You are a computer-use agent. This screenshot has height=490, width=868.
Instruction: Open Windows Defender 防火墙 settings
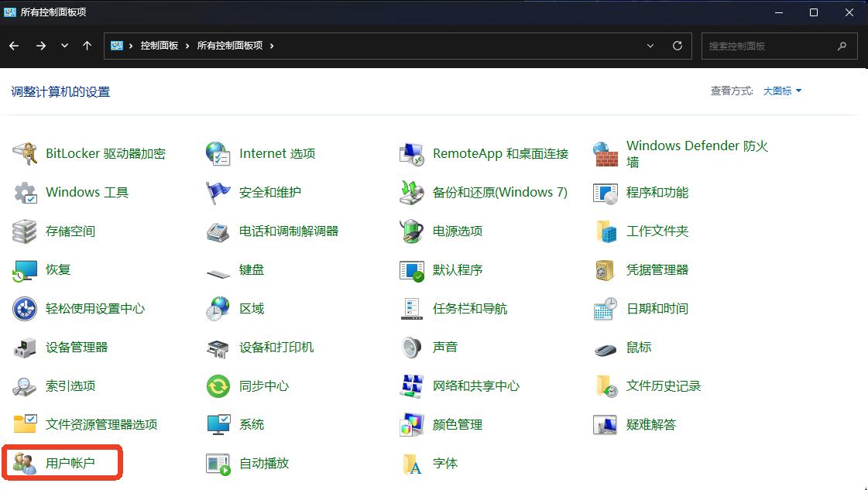click(696, 152)
